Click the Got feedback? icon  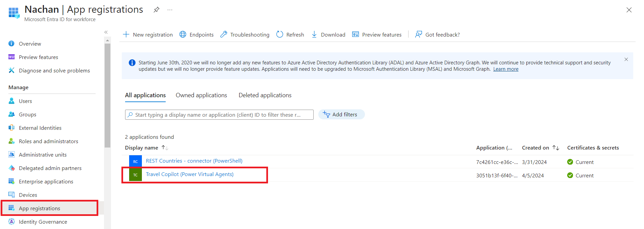tap(418, 35)
